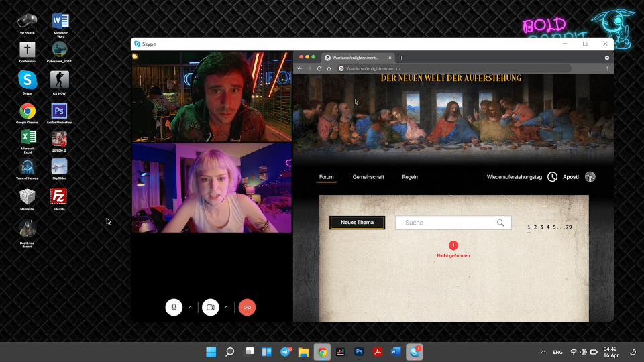Click the browser home icon
The image size is (644, 362).
pos(329,68)
